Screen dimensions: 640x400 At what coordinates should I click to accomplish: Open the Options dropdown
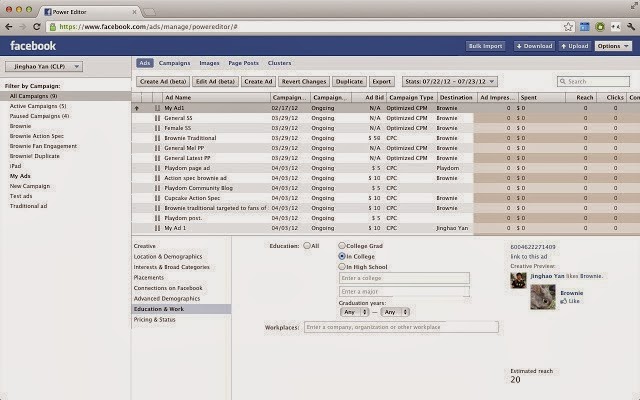pos(613,46)
